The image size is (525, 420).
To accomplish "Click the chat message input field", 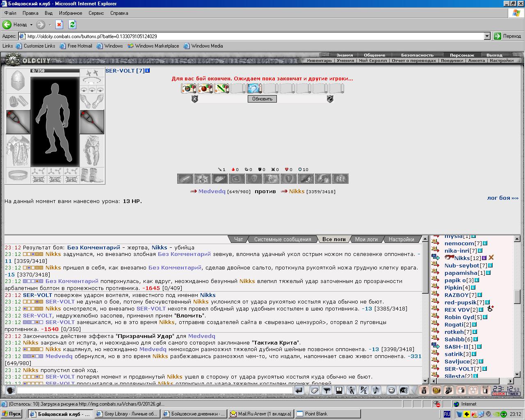I will click(155, 390).
